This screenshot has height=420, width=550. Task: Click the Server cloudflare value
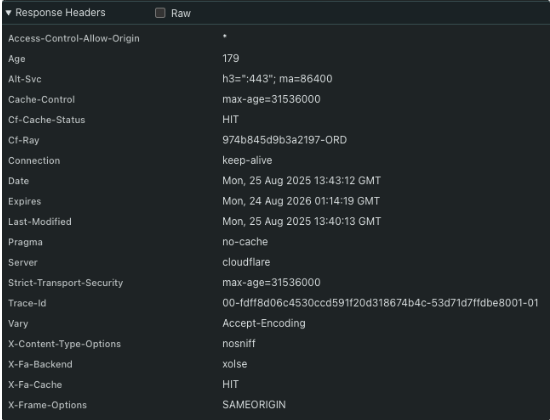[246, 262]
